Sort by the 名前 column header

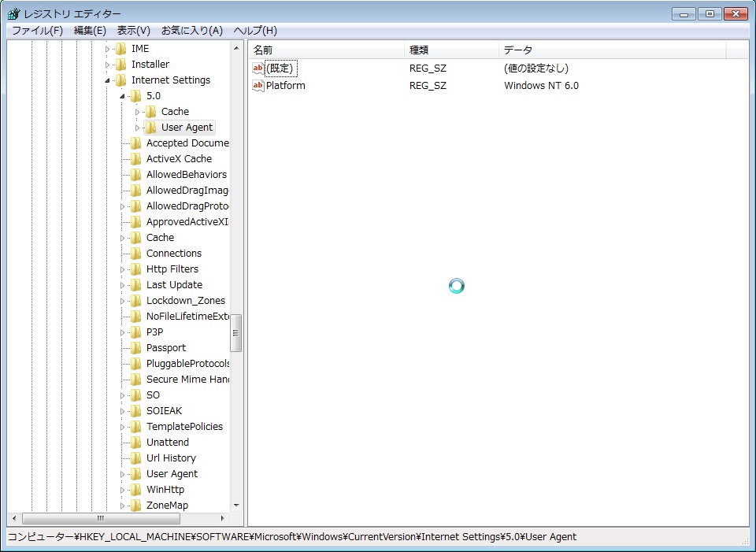pyautogui.click(x=326, y=50)
